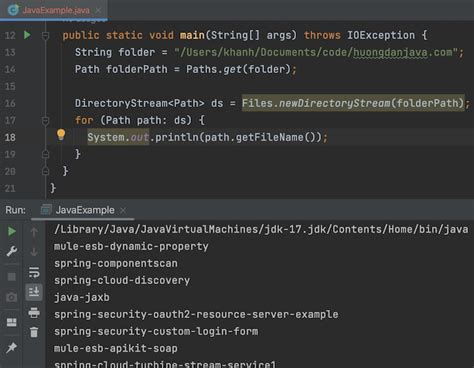Image resolution: width=474 pixels, height=368 pixels.
Task: Rerun JavaExample with green play button
Action: pyautogui.click(x=12, y=231)
